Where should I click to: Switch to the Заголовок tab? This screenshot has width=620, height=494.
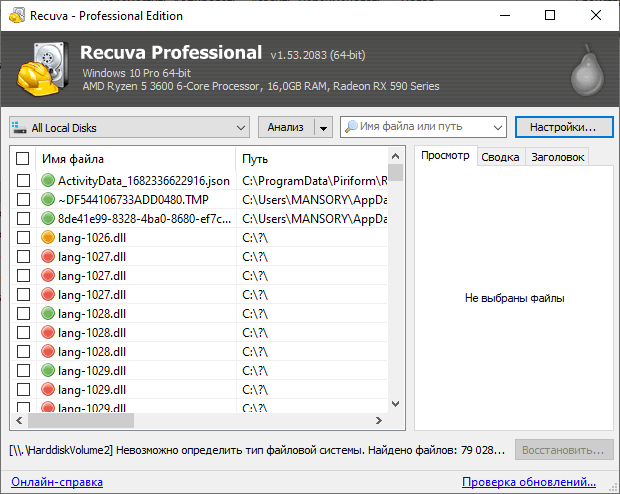556,157
